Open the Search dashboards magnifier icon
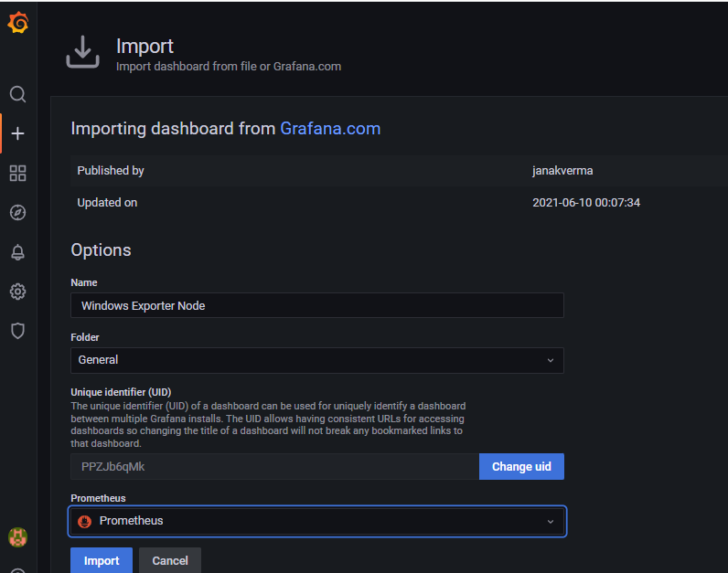Viewport: 728px width, 573px height. (17, 94)
